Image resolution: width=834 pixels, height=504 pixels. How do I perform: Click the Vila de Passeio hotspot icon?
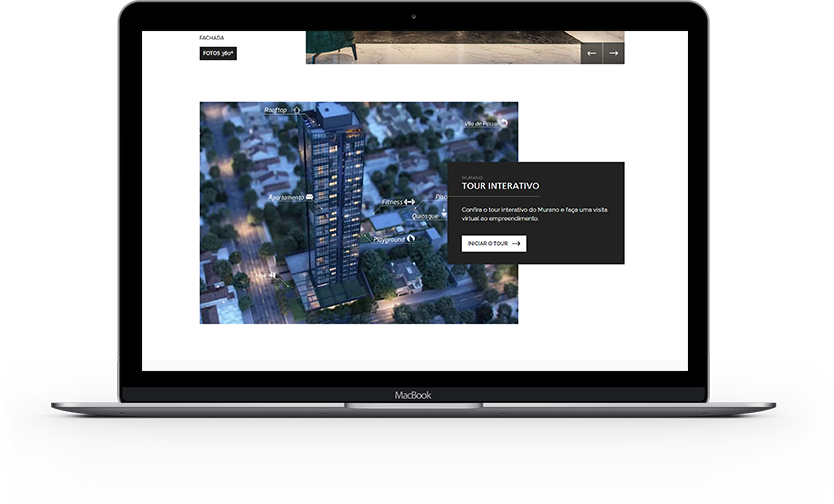click(505, 124)
